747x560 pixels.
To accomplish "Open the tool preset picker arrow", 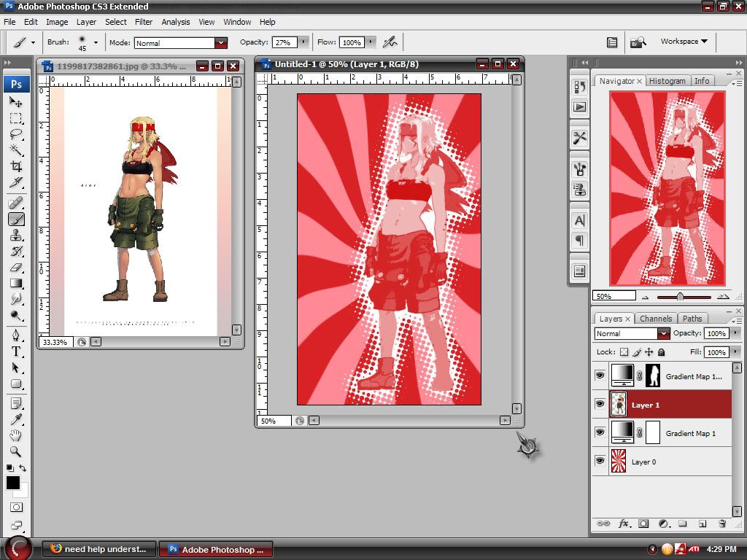I will 33,42.
